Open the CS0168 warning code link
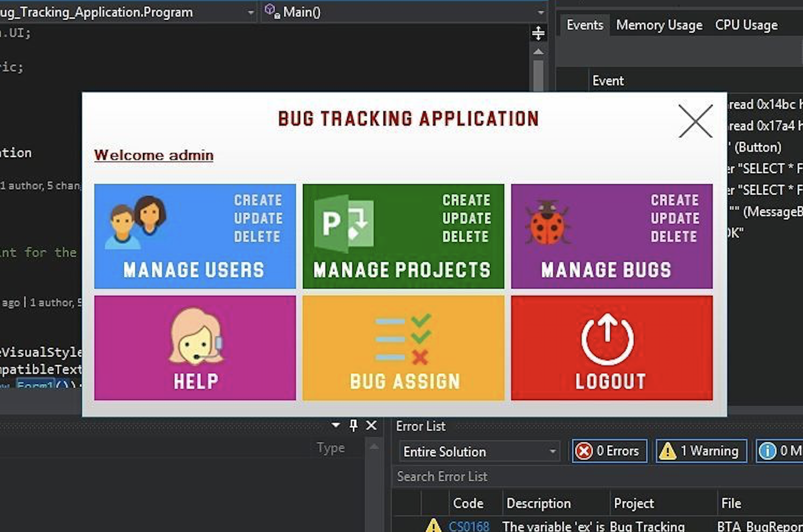The image size is (803, 532). tap(469, 526)
